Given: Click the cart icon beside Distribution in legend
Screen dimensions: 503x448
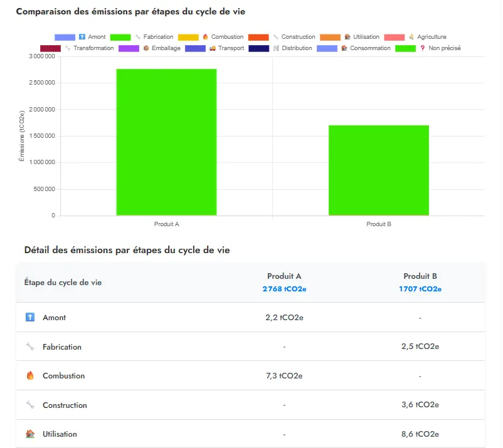Looking at the screenshot, I should click(276, 48).
